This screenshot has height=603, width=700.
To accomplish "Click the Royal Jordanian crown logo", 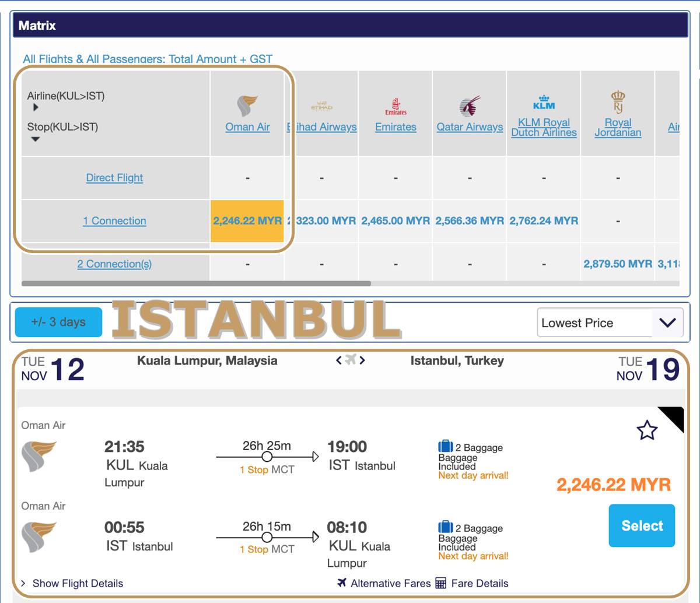I will click(x=618, y=102).
